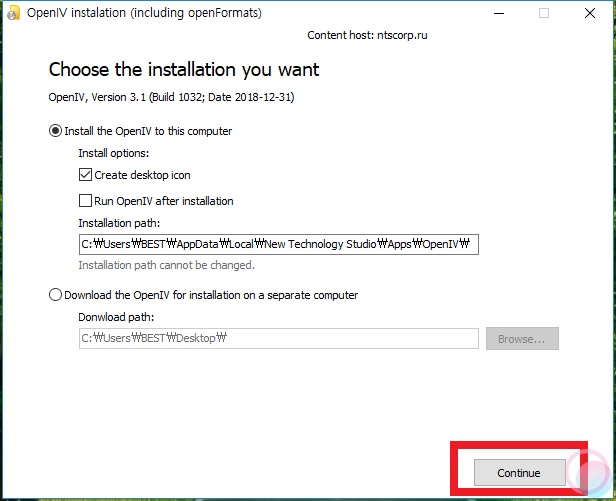
Task: Click the 'Donwload path:' label
Action: click(116, 317)
